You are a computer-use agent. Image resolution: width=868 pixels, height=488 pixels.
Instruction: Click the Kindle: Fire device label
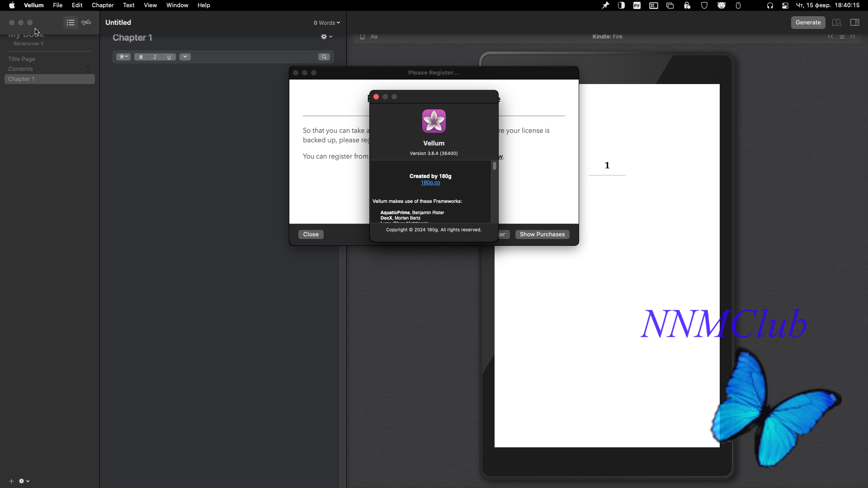click(607, 37)
